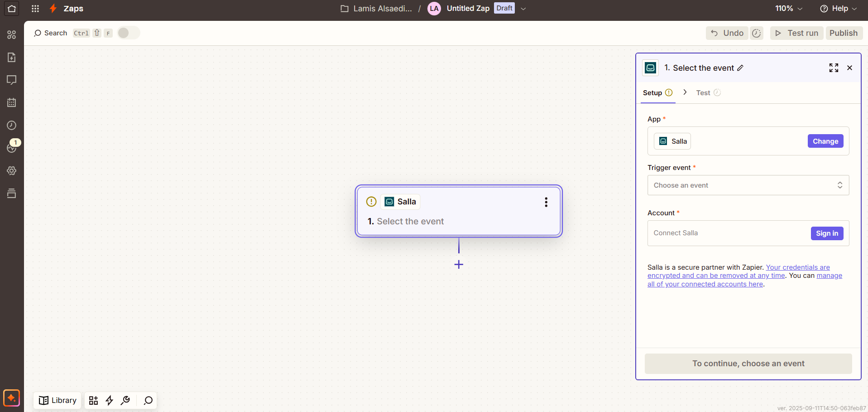Screen dimensions: 868x412
Task: Expand the step panel to fullscreen
Action: [834, 68]
